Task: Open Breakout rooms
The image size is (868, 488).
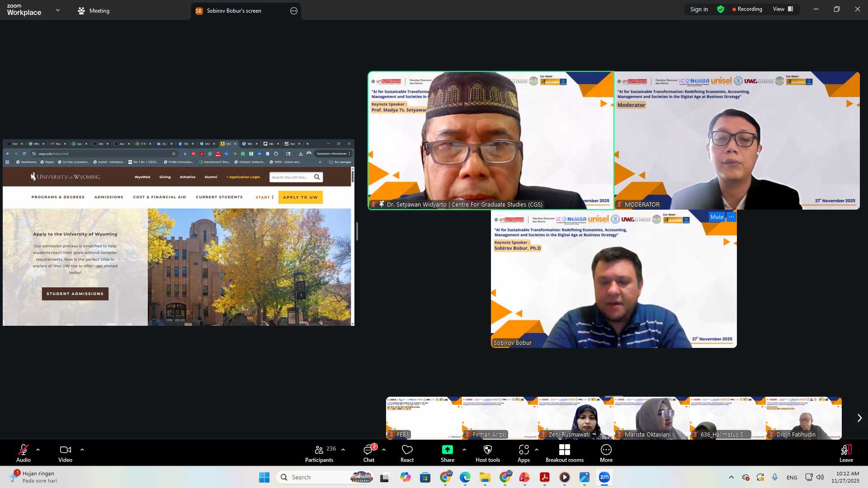Action: [x=564, y=453]
